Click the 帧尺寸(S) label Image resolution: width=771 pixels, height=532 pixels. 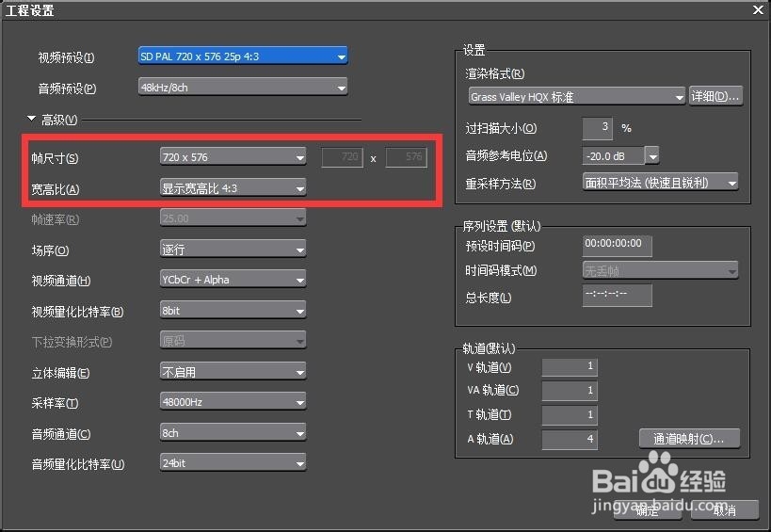pos(55,158)
